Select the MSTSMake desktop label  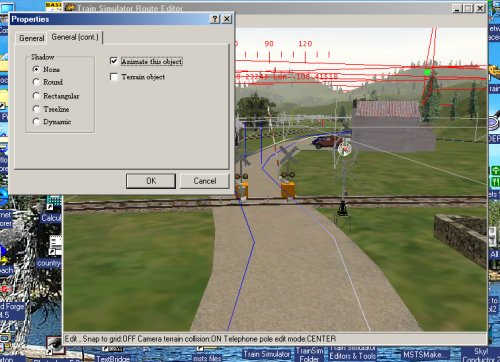(423, 354)
